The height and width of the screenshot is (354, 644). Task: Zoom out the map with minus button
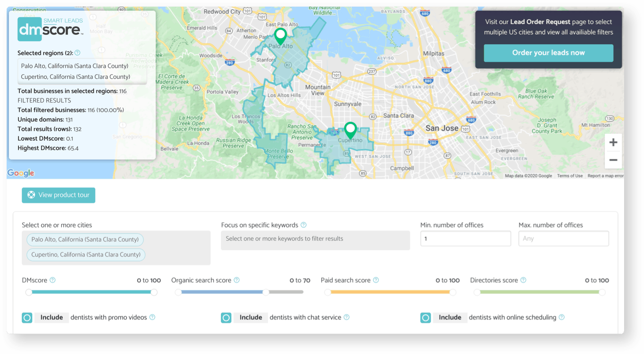point(613,160)
